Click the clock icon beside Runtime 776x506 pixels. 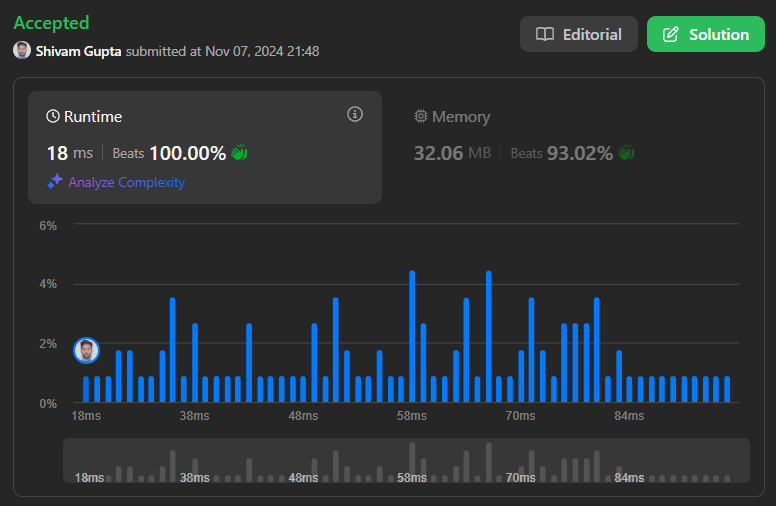point(53,117)
